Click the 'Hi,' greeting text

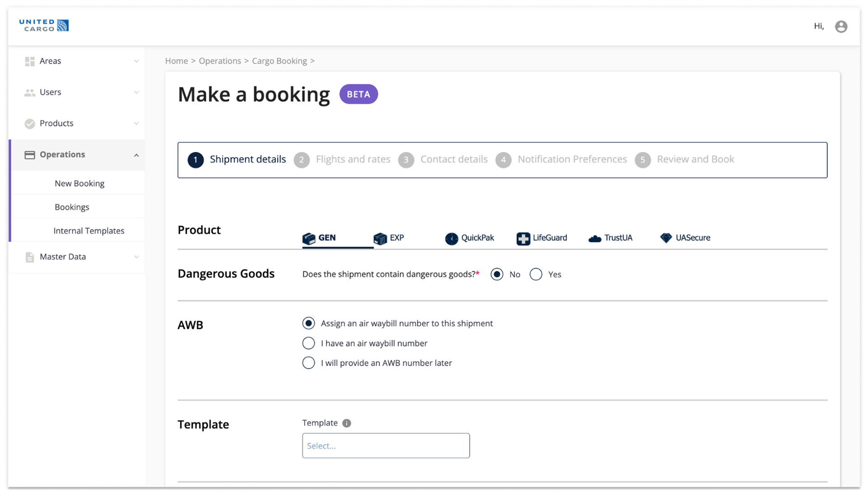click(x=819, y=27)
